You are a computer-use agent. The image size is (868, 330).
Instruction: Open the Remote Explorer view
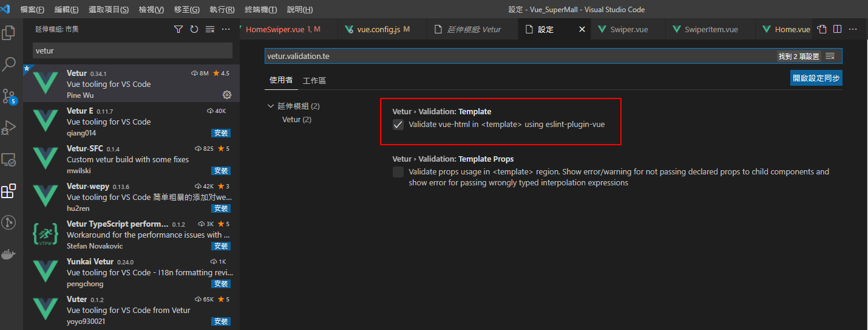point(8,159)
